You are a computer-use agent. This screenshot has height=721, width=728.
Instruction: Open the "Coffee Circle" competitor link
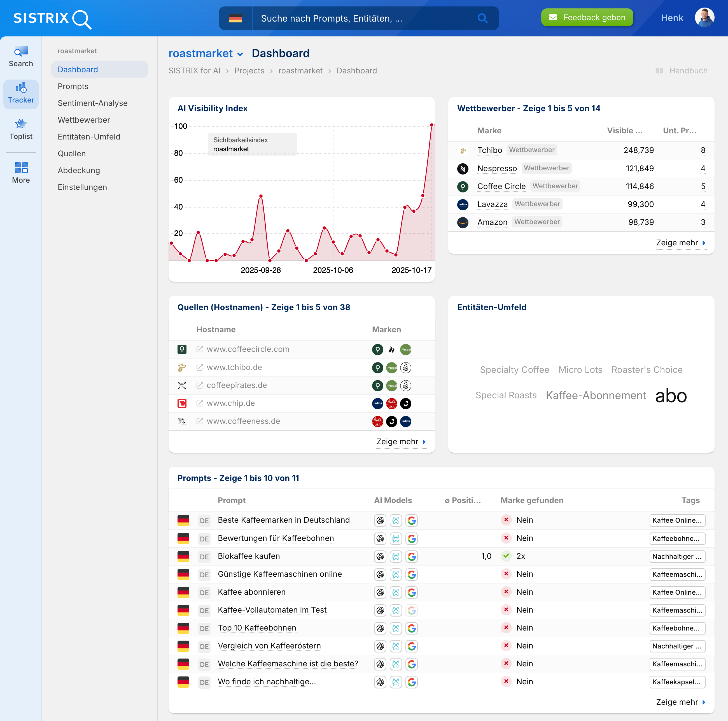tap(501, 186)
